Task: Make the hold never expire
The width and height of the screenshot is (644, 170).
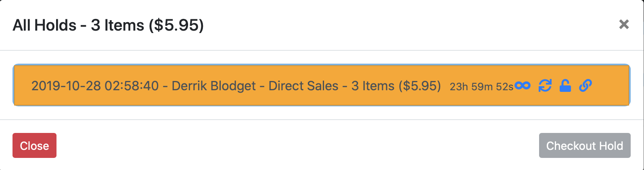Action: click(x=522, y=85)
